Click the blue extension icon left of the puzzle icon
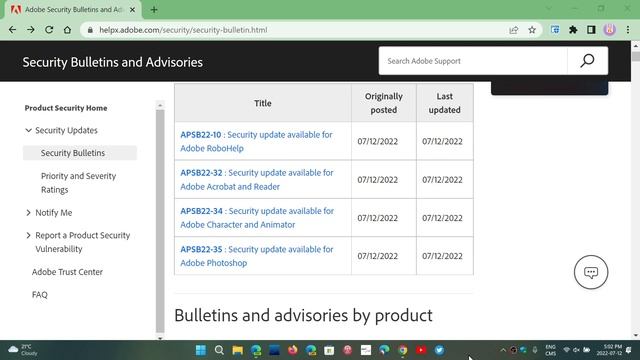Viewport: 640px width, 360px height. tap(555, 30)
